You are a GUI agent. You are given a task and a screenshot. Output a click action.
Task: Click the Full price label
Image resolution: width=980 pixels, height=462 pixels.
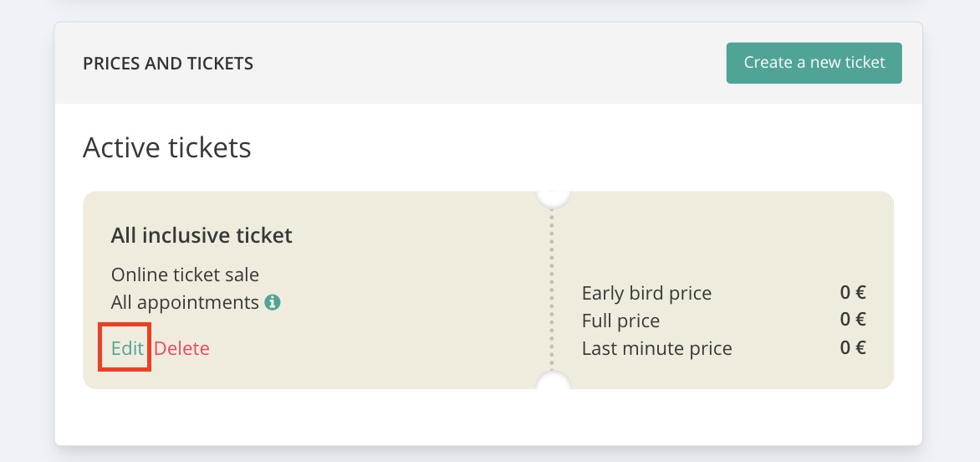click(620, 321)
